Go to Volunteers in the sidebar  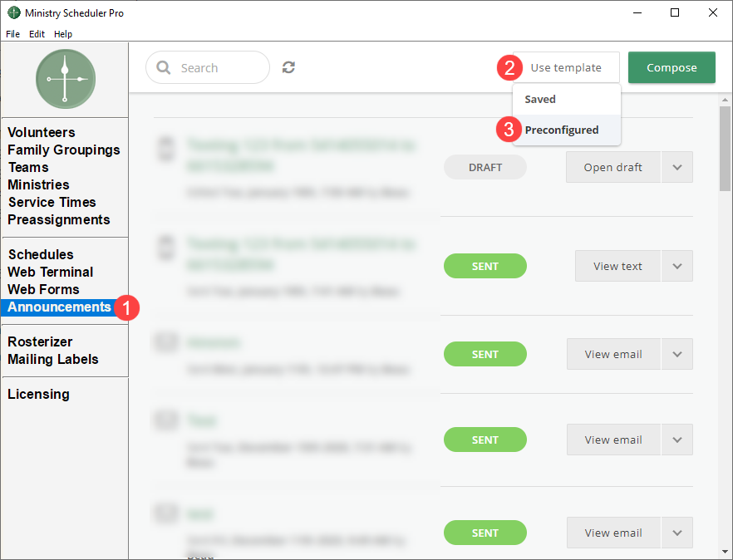click(42, 132)
